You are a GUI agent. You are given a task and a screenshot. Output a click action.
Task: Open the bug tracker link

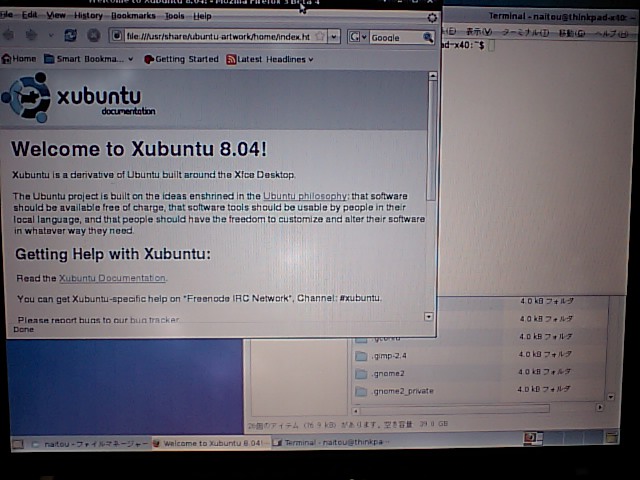154,320
